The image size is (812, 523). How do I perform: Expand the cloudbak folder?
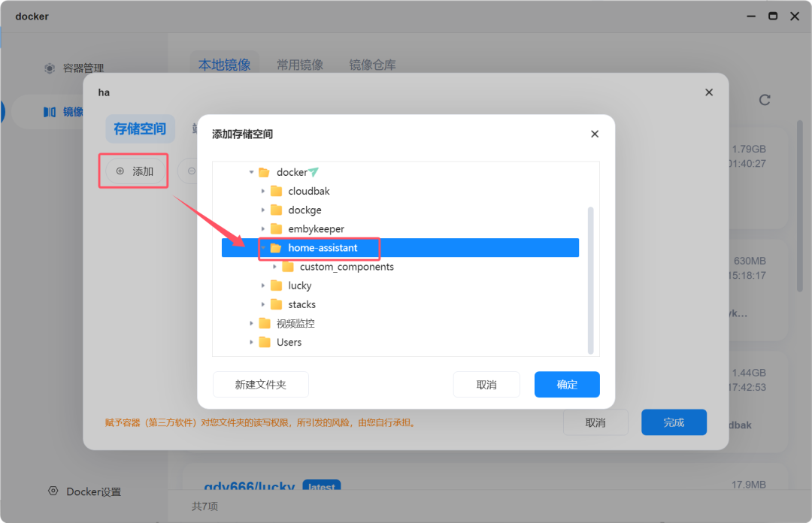coord(263,191)
